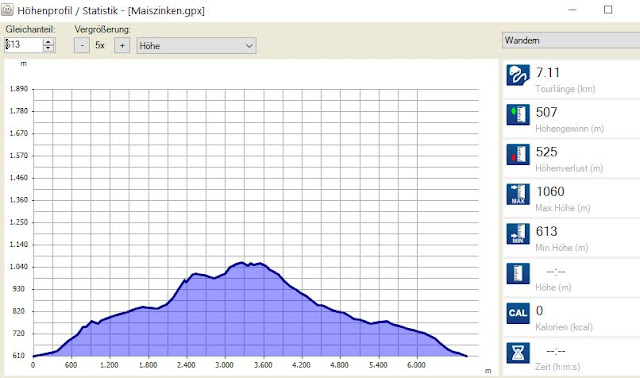Click the CAL calories icon

tap(518, 313)
